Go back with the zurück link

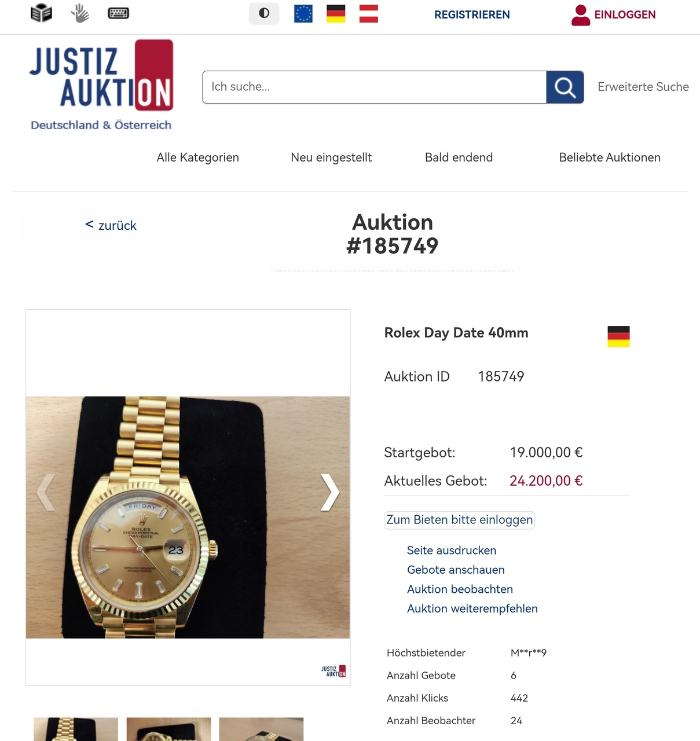pyautogui.click(x=111, y=225)
